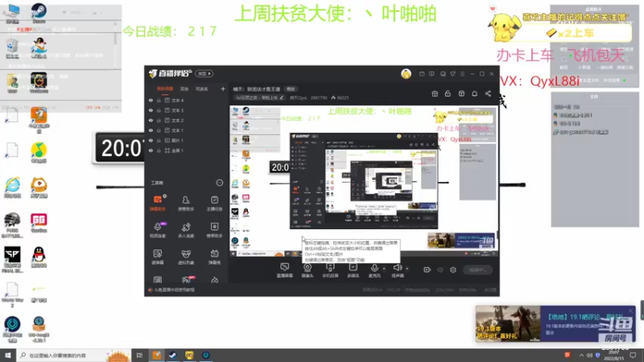Toggle visibility eye of layer 文本 2

coord(151,120)
